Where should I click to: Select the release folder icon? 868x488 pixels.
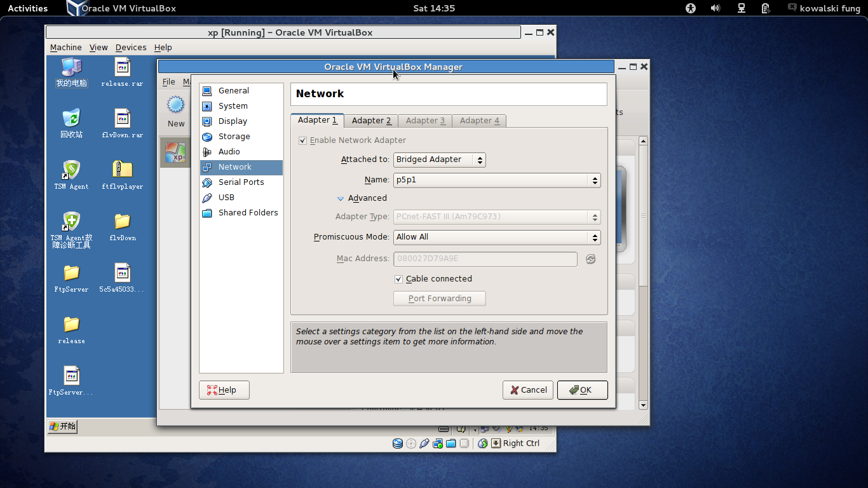tap(71, 329)
